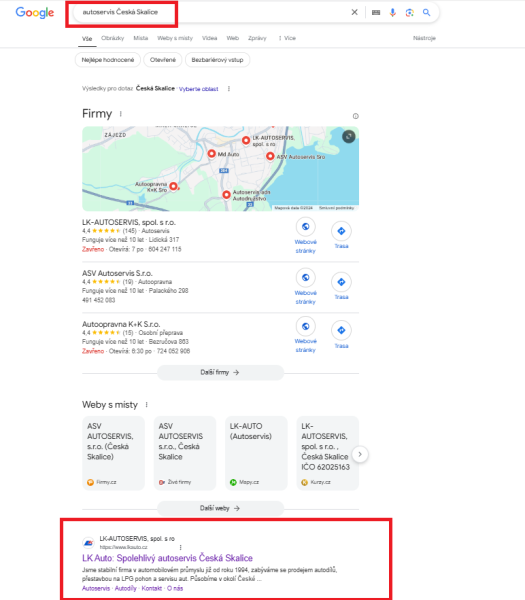The height and width of the screenshot is (600, 525).
Task: Open ASV Autoservis S.r.o. listing
Action: click(x=117, y=273)
